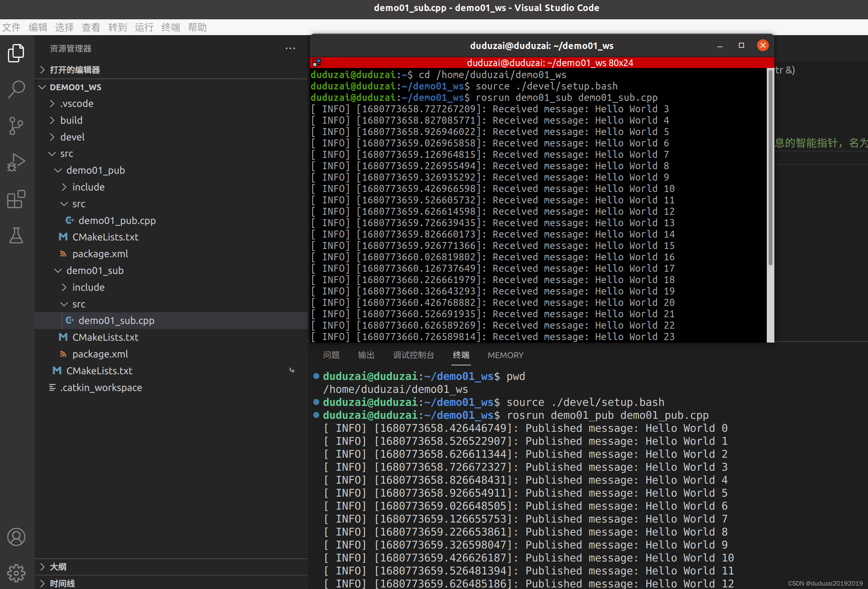Switch to the 问题 panel tab
This screenshot has height=589, width=868.
(331, 355)
